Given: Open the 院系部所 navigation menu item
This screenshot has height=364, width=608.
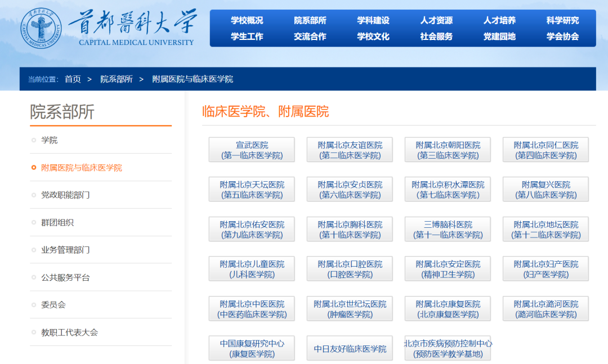Looking at the screenshot, I should click(x=310, y=20).
